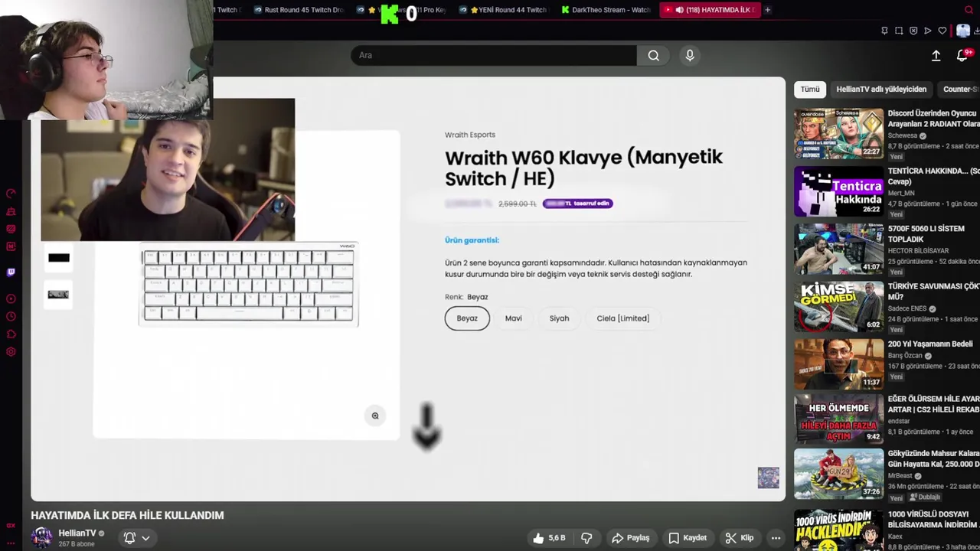980x551 pixels.
Task: Like the video showing 5,6 B
Action: tap(549, 538)
